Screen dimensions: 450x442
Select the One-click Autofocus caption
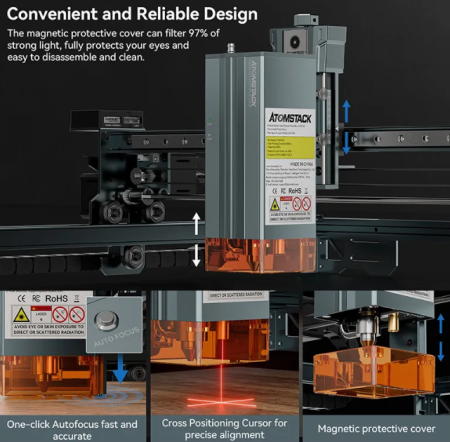tap(72, 430)
